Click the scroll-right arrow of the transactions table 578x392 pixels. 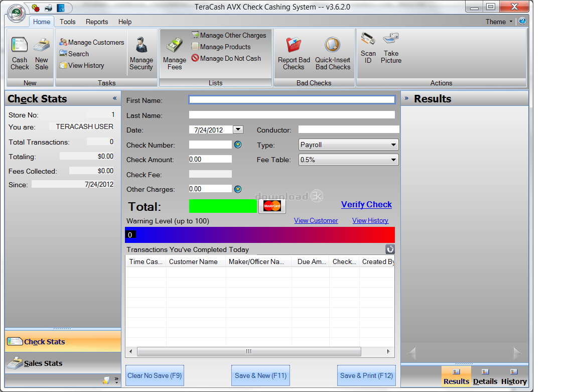point(388,351)
